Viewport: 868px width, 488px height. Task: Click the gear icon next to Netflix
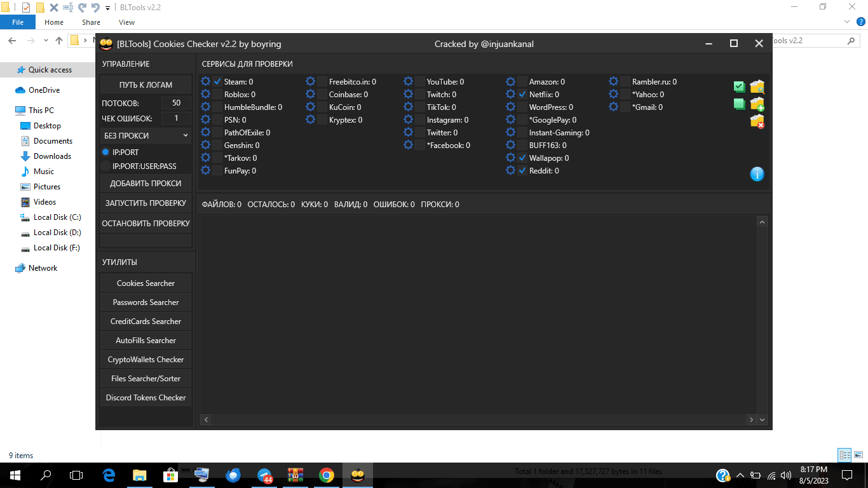510,94
